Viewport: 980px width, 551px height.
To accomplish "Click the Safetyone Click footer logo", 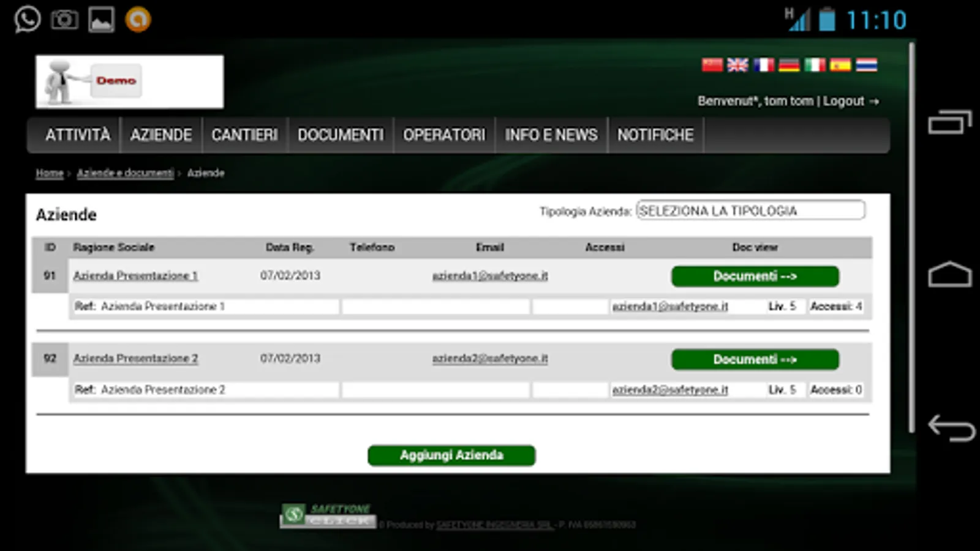I will click(328, 515).
